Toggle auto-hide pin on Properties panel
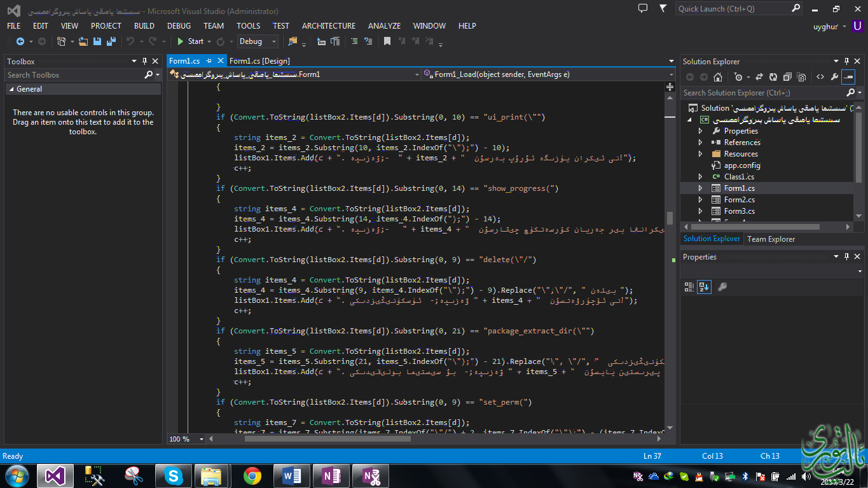Screen dimensions: 868x488 (x=847, y=256)
